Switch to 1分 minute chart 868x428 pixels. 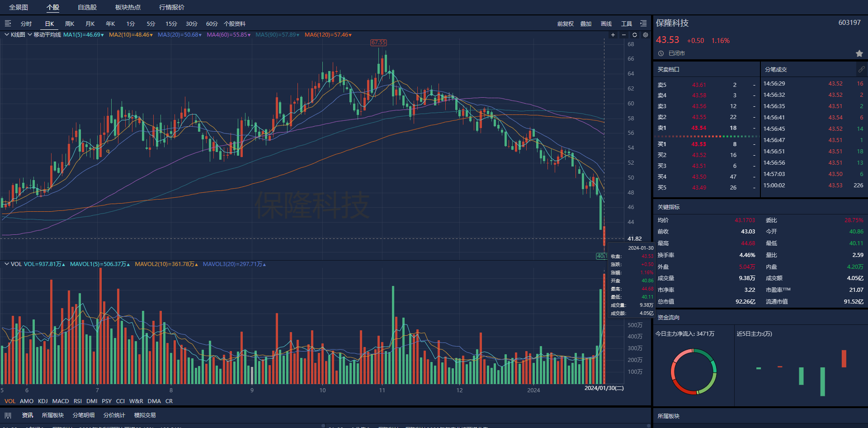131,24
